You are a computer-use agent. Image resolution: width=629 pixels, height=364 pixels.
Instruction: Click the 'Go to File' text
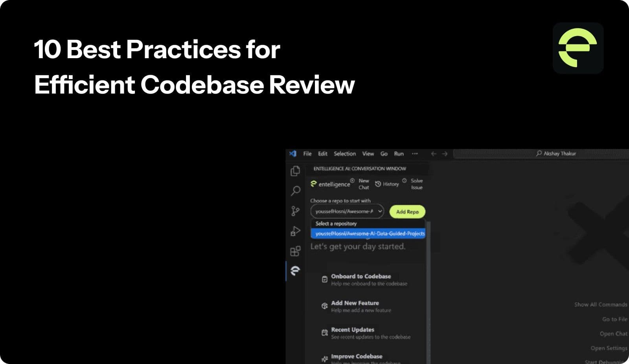click(615, 319)
